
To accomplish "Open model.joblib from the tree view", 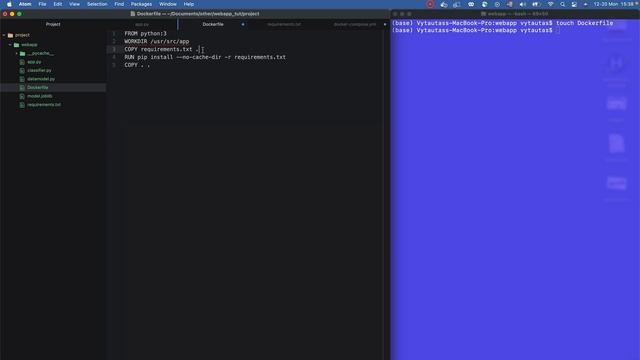I will pos(40,96).
